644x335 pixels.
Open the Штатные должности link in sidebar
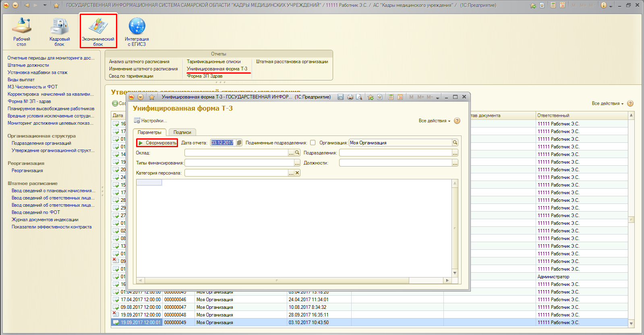[x=28, y=65]
